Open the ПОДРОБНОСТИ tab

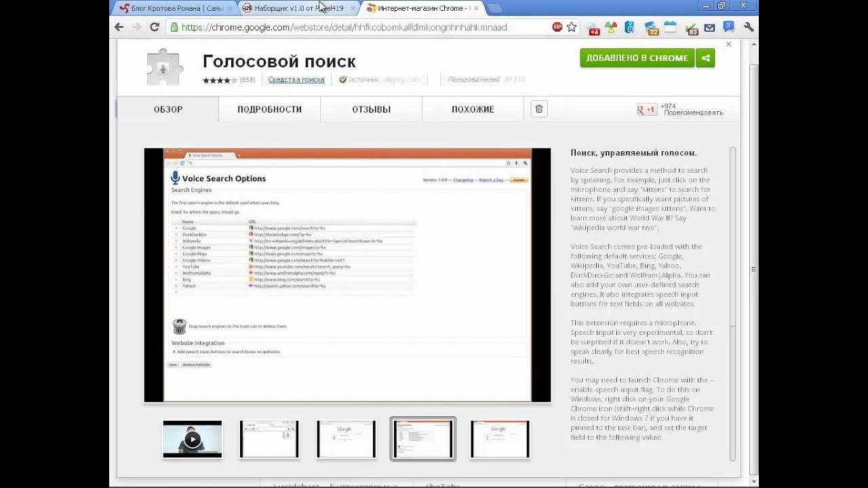click(269, 109)
